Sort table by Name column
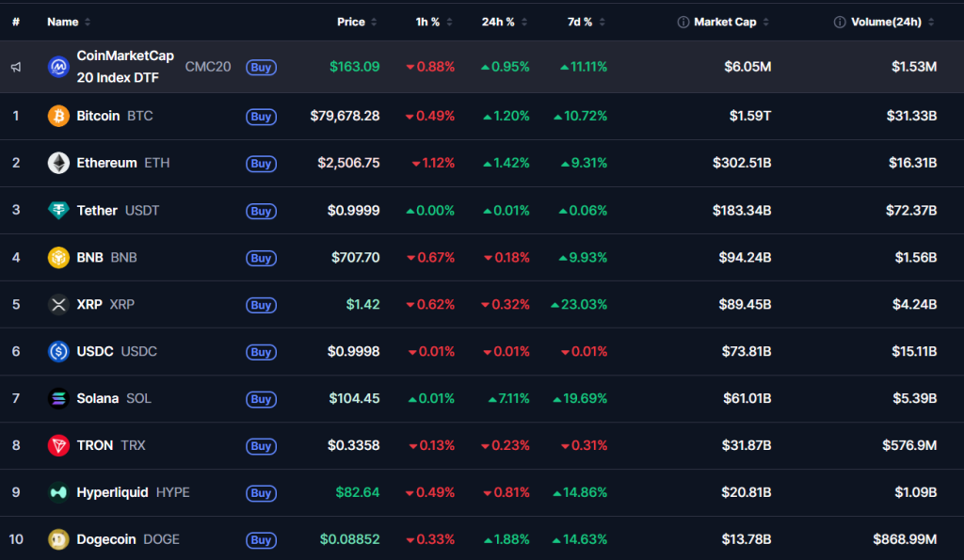964x560 pixels. click(69, 23)
